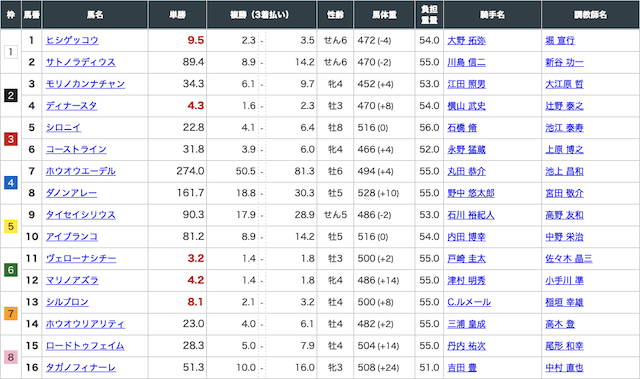This screenshot has height=379, width=640.
Task: Open horse ホウオウリアリティ link
Action: (85, 324)
